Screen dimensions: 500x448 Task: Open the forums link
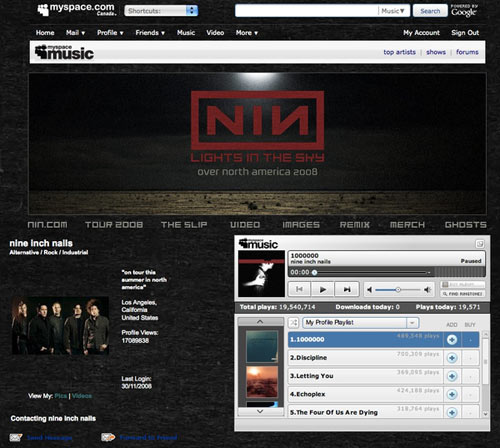tap(467, 52)
